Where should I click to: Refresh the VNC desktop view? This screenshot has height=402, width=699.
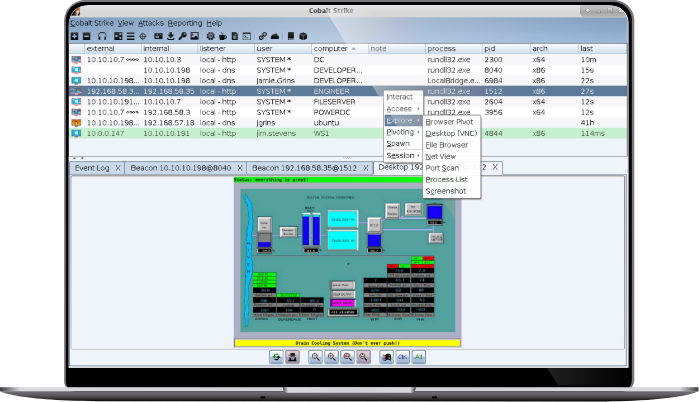tap(276, 357)
